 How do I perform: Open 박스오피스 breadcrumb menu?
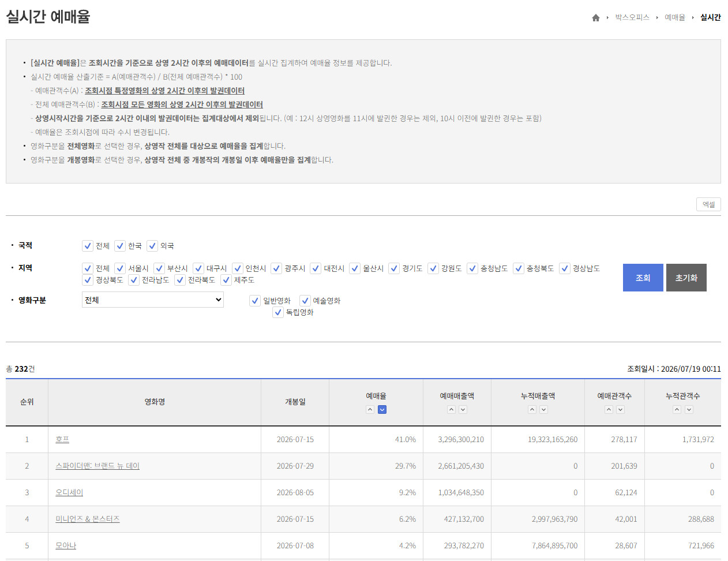(x=632, y=17)
